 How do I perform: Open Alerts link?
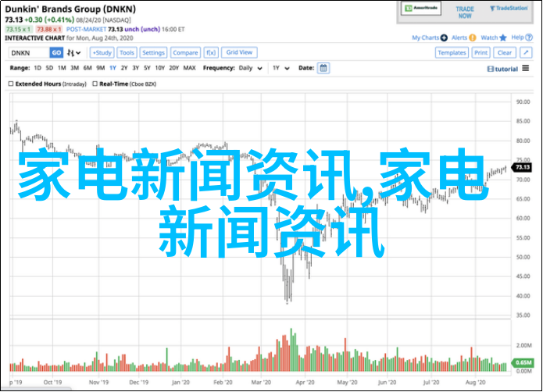click(459, 37)
